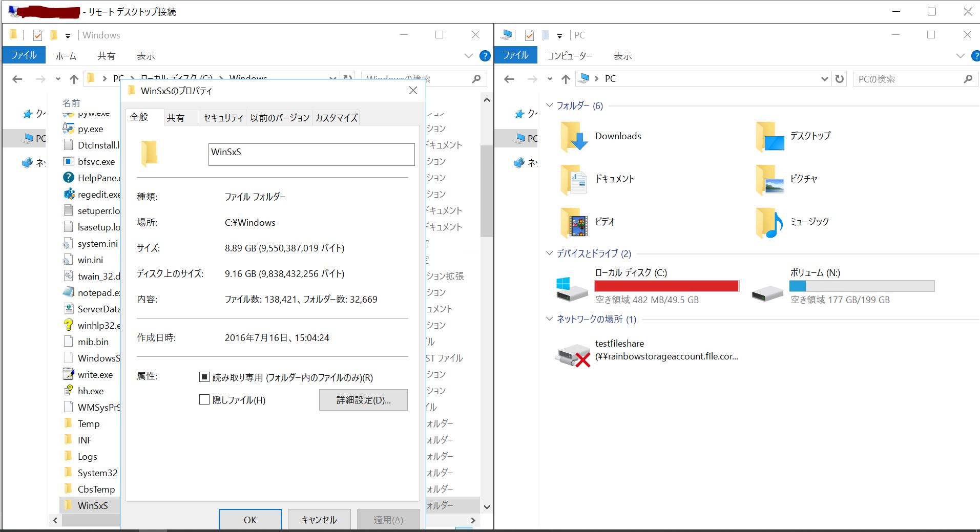Open the ミュージック folder icon

pos(768,223)
